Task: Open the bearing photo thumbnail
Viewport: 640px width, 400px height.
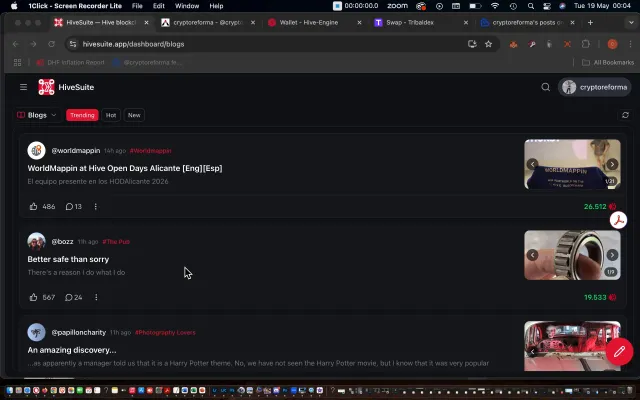Action: point(572,255)
